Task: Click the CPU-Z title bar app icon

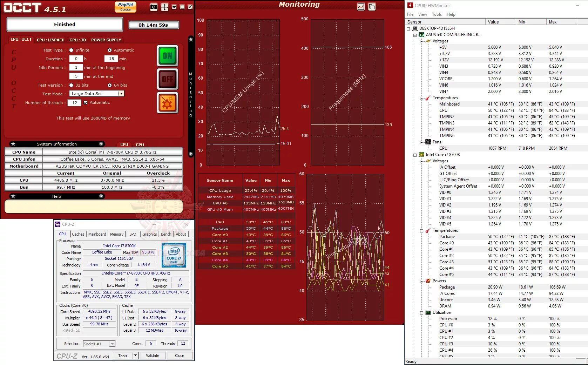Action: (58, 224)
